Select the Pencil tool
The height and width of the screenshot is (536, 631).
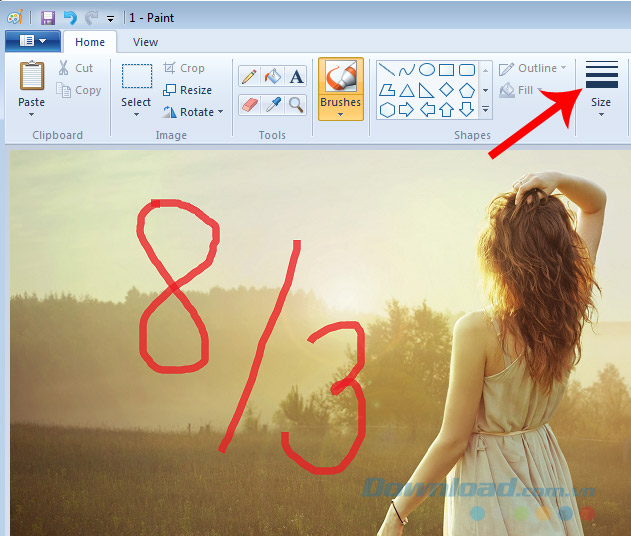click(x=249, y=77)
